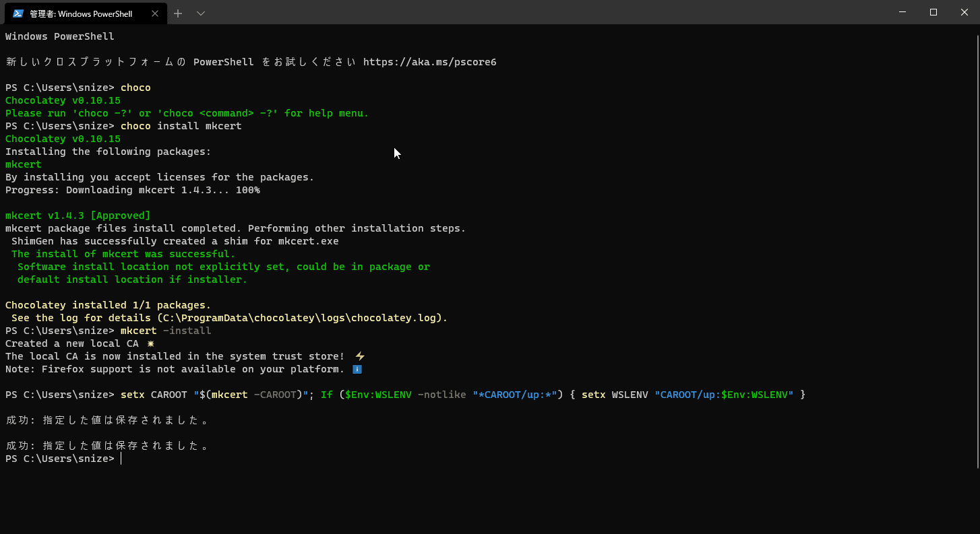Click the blue info emoji after 'your platform.'

click(357, 369)
